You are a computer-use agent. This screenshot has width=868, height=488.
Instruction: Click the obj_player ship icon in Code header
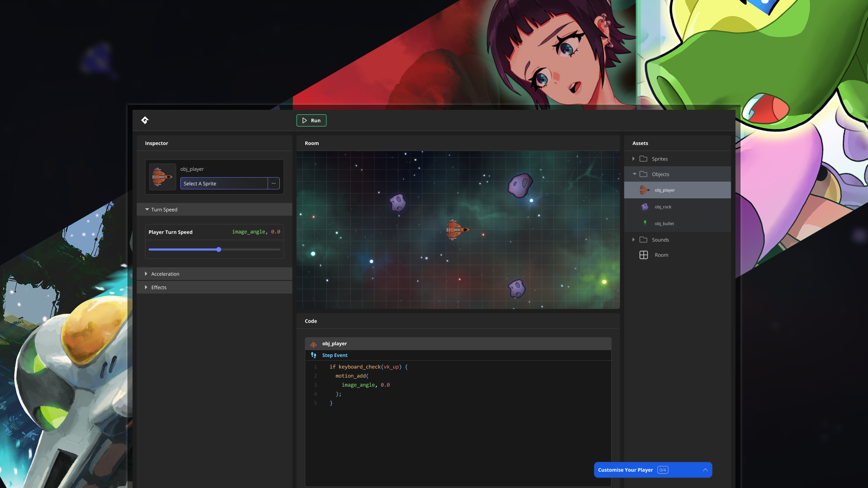click(313, 344)
